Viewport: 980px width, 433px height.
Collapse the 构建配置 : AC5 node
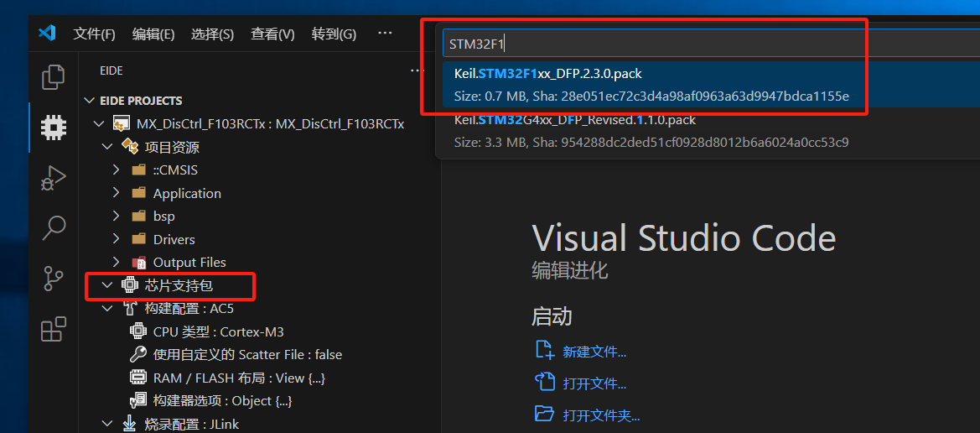coord(107,309)
